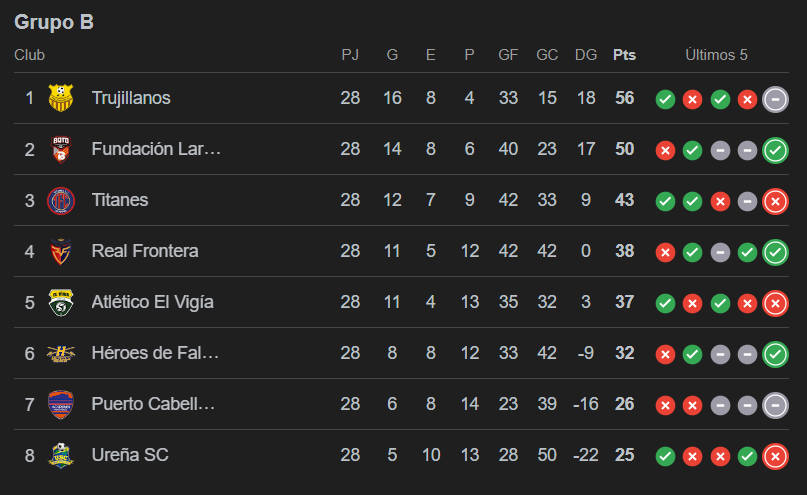Click the Trujillanos club crest

(x=61, y=98)
